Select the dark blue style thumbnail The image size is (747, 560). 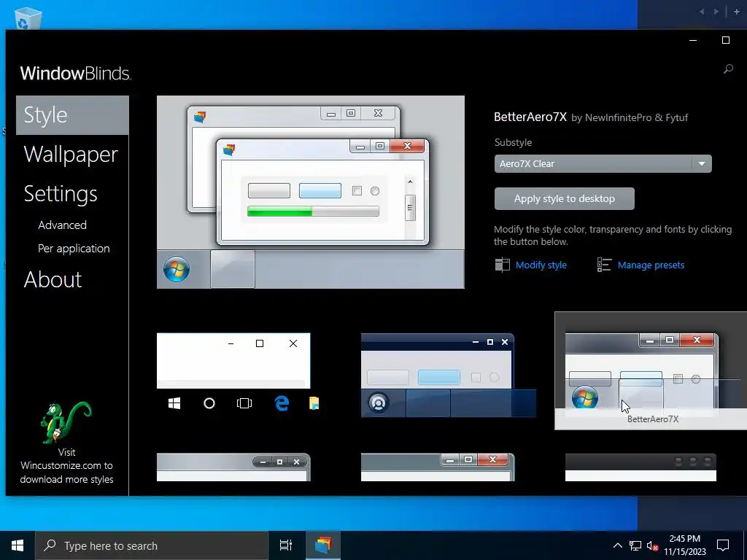coord(449,376)
